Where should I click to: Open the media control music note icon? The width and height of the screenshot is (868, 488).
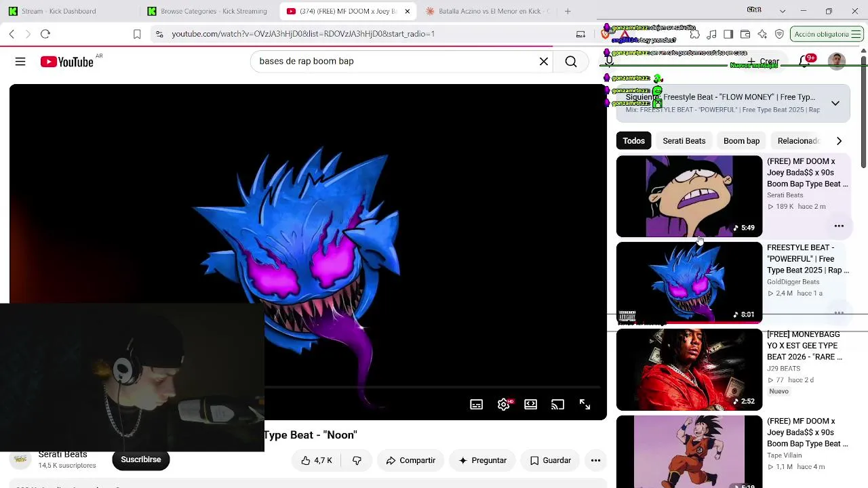click(x=711, y=34)
